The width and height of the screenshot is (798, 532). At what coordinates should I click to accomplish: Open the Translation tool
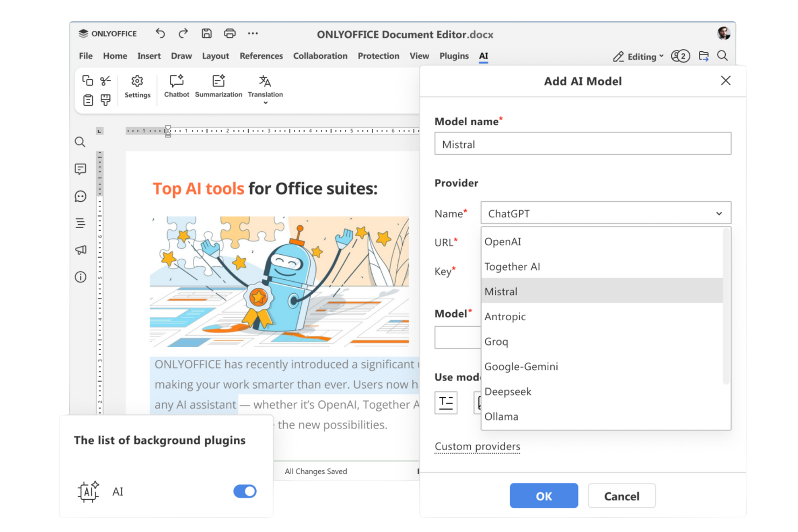265,86
